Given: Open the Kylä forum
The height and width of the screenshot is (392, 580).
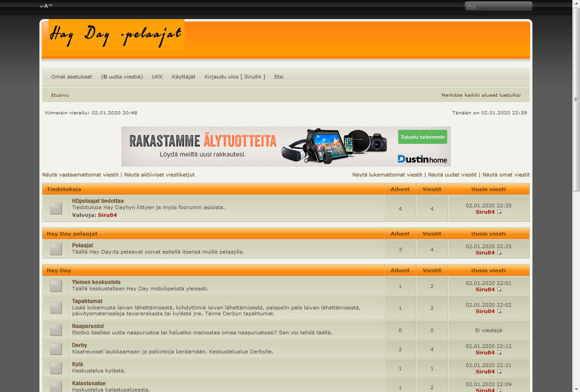Looking at the screenshot, I should (x=77, y=364).
